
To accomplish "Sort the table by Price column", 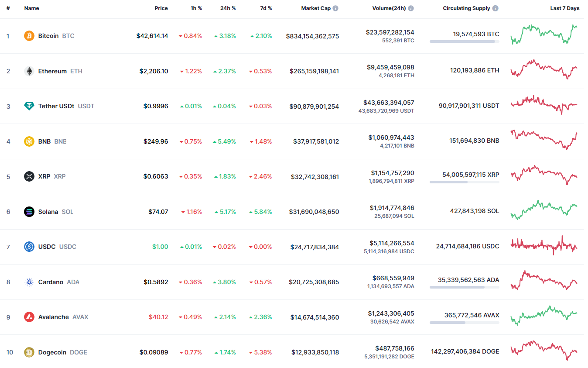I will point(161,8).
